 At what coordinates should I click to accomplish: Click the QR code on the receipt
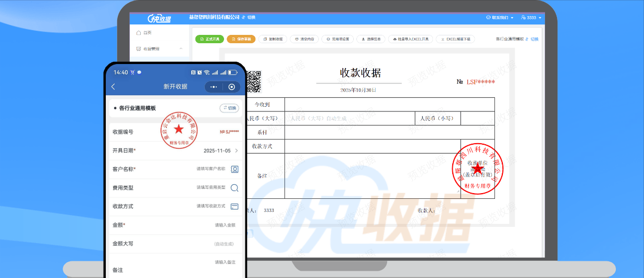[253, 81]
